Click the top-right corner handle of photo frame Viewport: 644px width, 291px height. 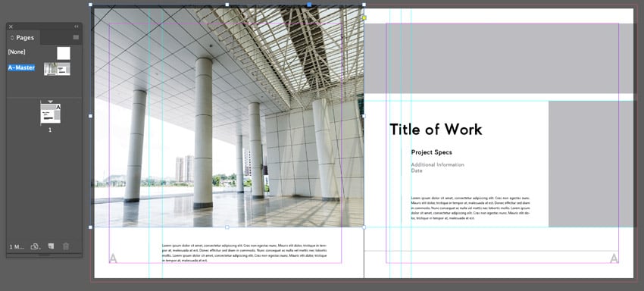coord(364,5)
